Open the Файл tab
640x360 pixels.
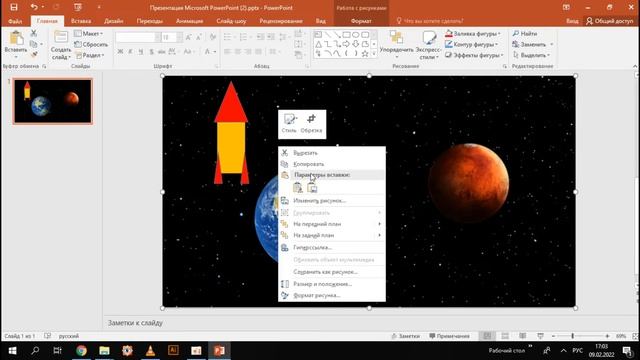click(15, 21)
